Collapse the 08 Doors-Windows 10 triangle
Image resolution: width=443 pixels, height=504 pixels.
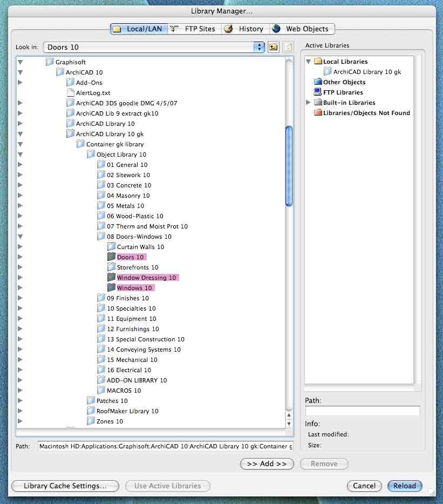click(20, 237)
